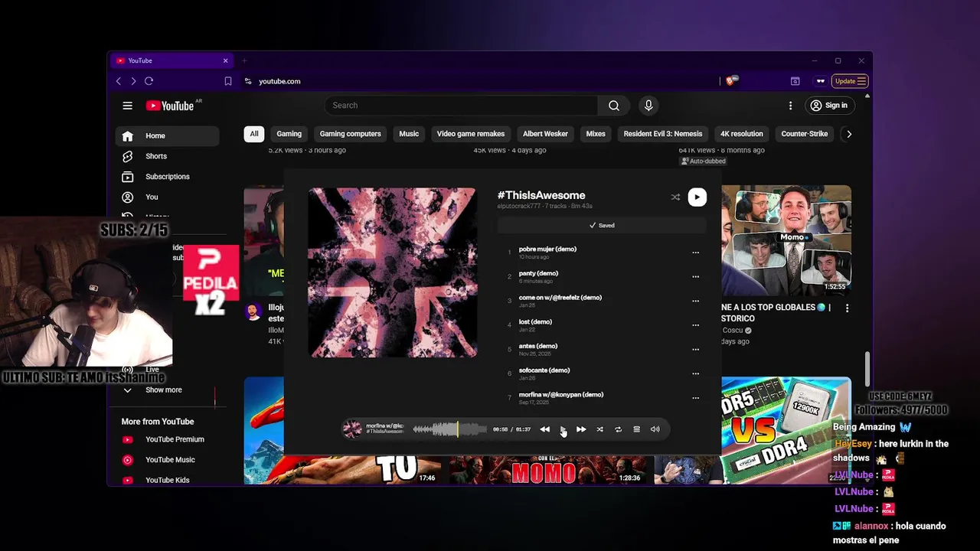Play the #ThisIsAwesome playlist with white play button
The height and width of the screenshot is (551, 980).
pos(697,197)
